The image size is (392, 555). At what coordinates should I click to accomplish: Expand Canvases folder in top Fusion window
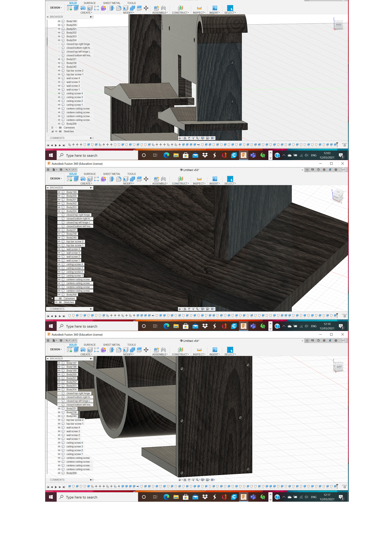(52, 128)
